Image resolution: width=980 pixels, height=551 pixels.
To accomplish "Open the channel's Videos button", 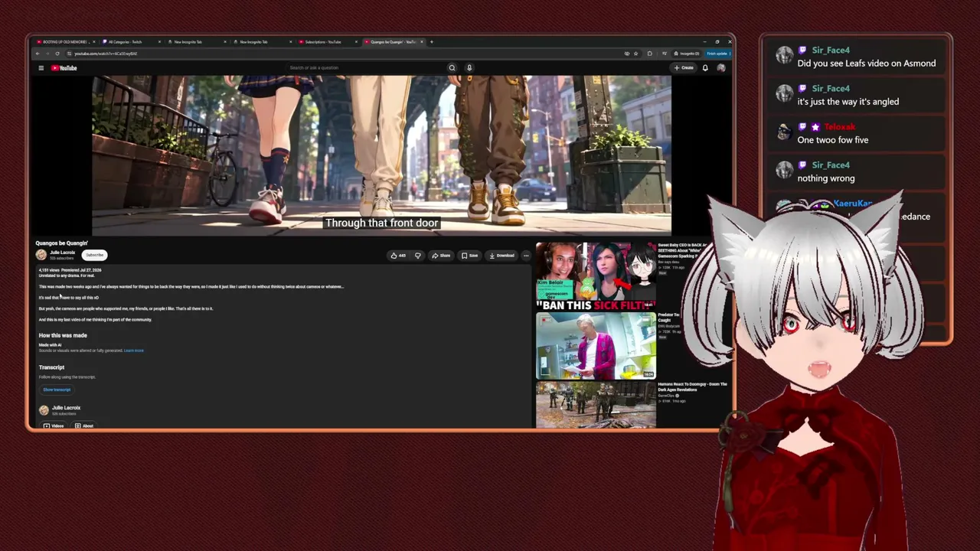I will pyautogui.click(x=54, y=425).
